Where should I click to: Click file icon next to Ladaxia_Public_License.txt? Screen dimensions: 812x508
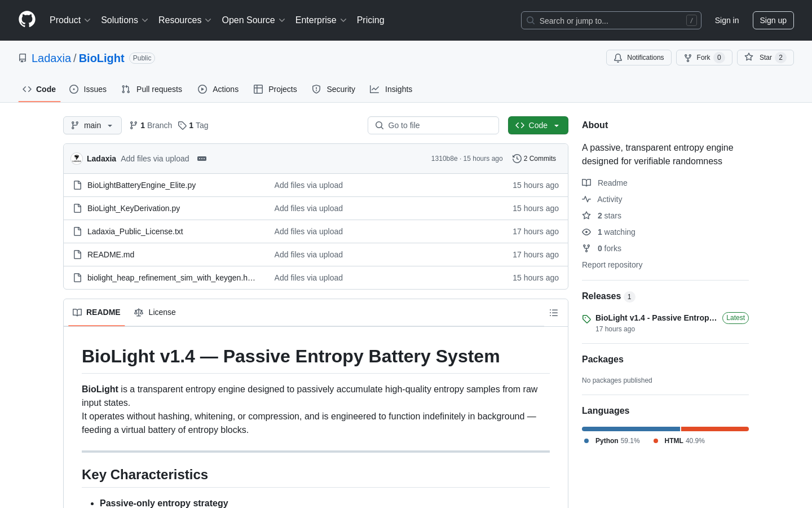pos(78,231)
